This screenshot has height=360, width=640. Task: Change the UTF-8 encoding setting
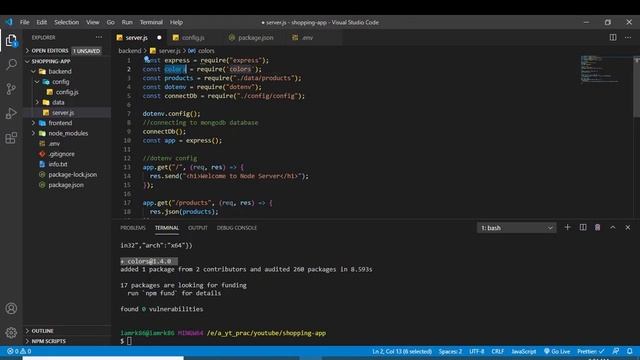(x=476, y=351)
